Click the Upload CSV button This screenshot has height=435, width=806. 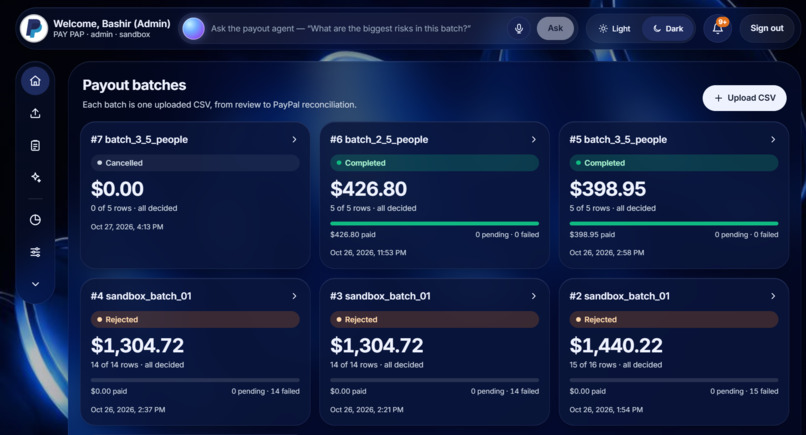[744, 98]
